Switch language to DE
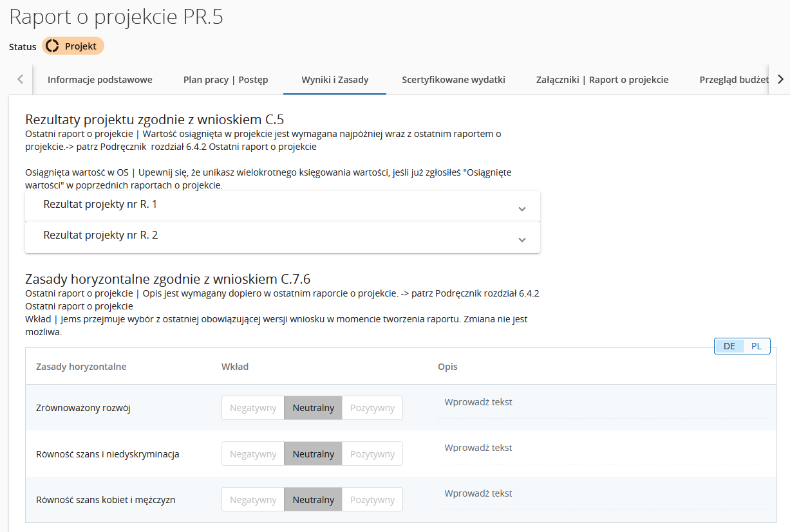 729,346
